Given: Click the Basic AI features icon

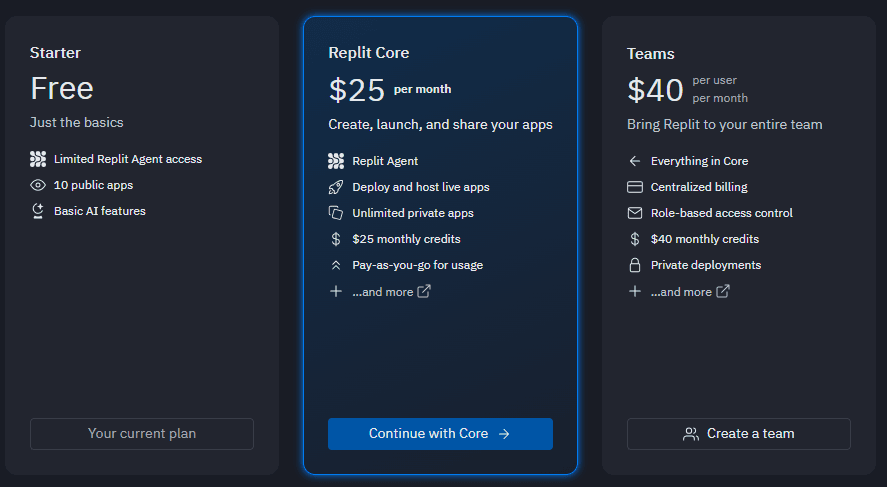Looking at the screenshot, I should (x=38, y=211).
